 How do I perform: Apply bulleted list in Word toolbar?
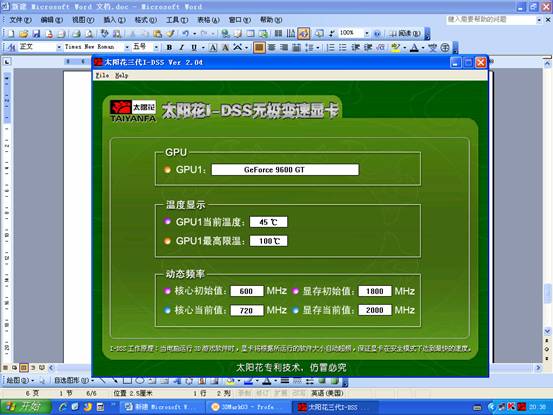343,47
